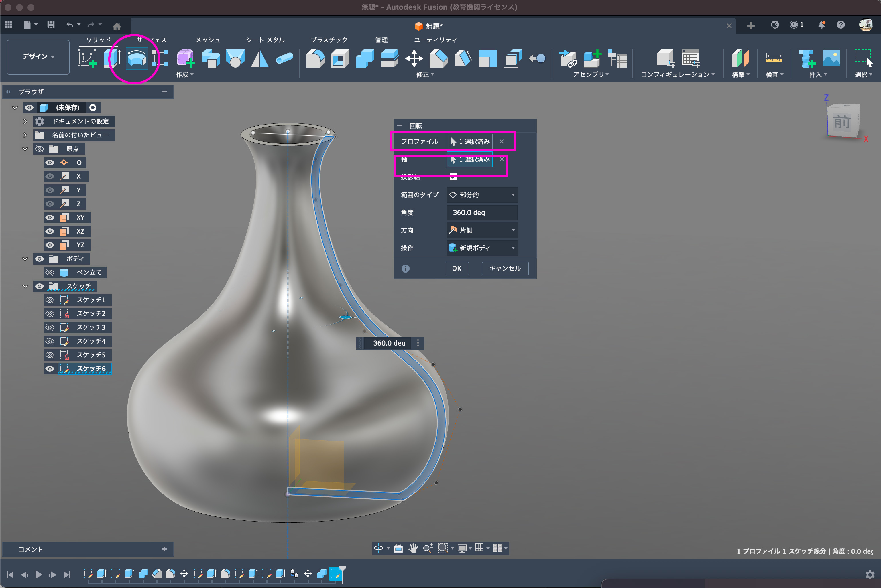Select the Move/Copy tool icon
The height and width of the screenshot is (588, 881).
(414, 58)
